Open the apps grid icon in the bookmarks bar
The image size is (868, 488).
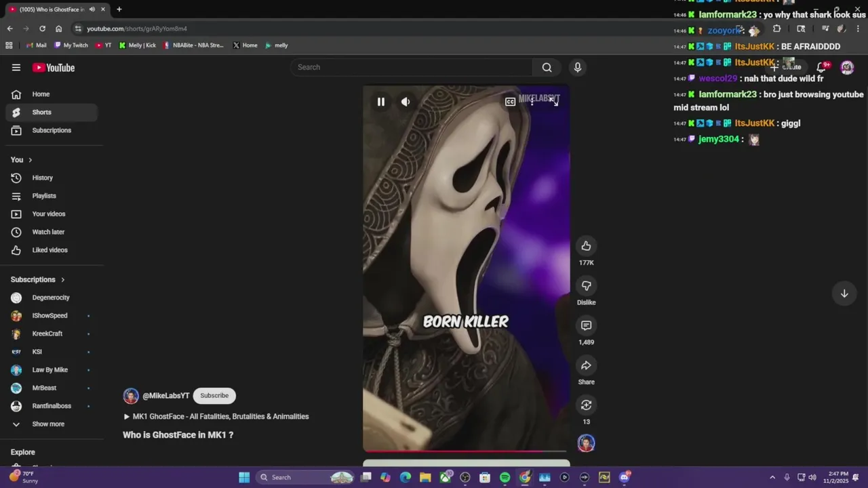[x=9, y=45]
